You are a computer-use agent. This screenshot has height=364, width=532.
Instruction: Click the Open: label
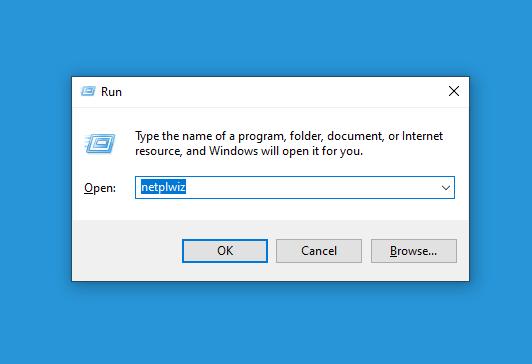coord(100,188)
